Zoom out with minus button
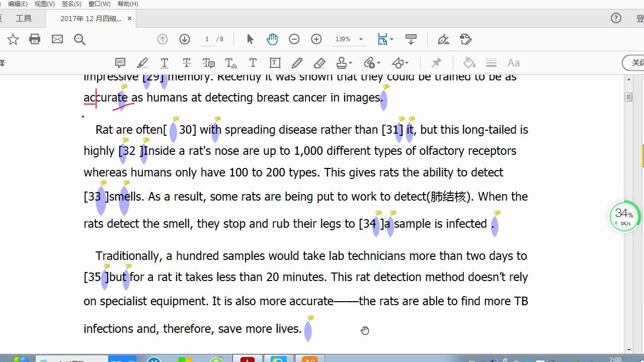Viewport: 644px width, 362px height. [x=294, y=39]
